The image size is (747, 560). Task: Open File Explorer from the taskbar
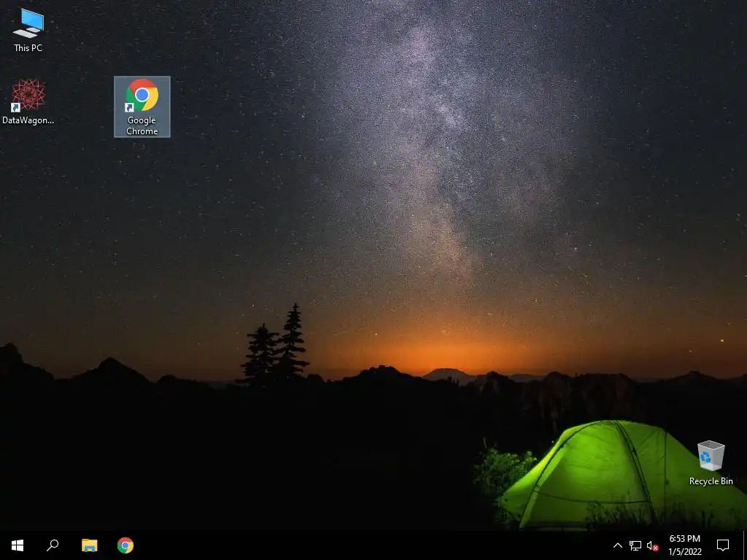tap(89, 545)
